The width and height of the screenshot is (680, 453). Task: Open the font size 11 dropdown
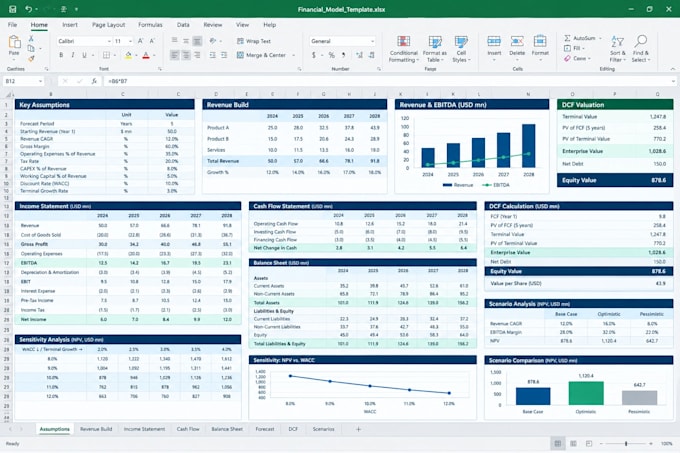(x=130, y=41)
